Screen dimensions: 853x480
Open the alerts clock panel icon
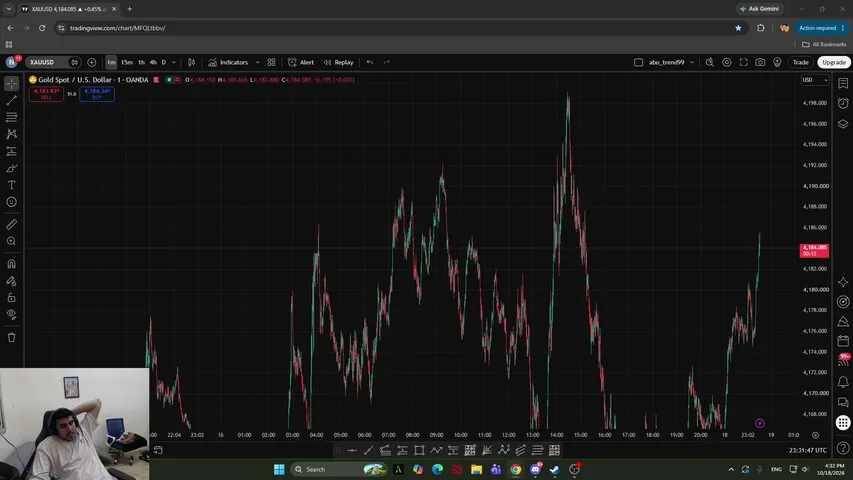coord(843,103)
